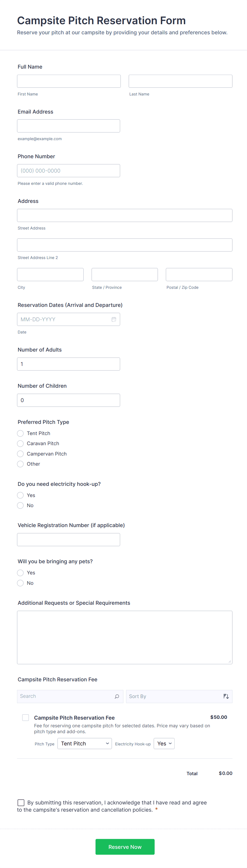247x868 pixels.
Task: Click the search magnifier icon
Action: pyautogui.click(x=117, y=696)
